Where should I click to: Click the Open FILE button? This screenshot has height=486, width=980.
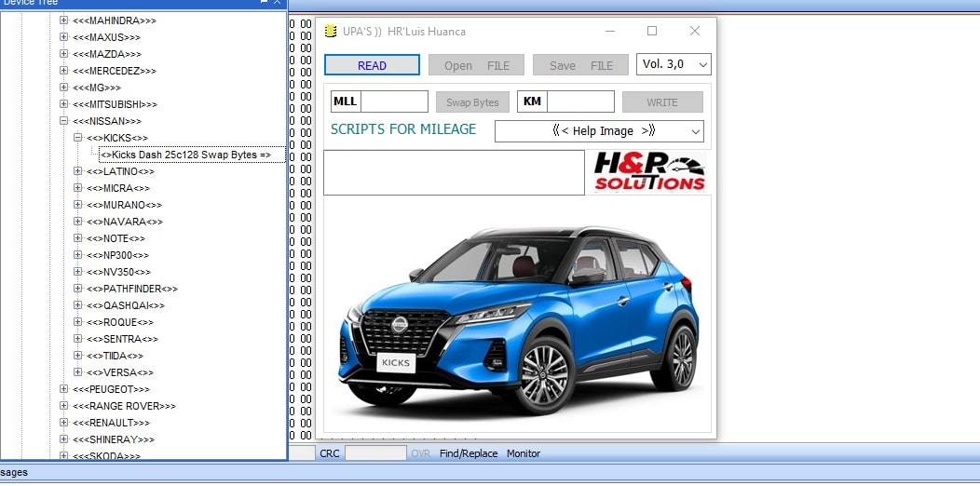476,65
